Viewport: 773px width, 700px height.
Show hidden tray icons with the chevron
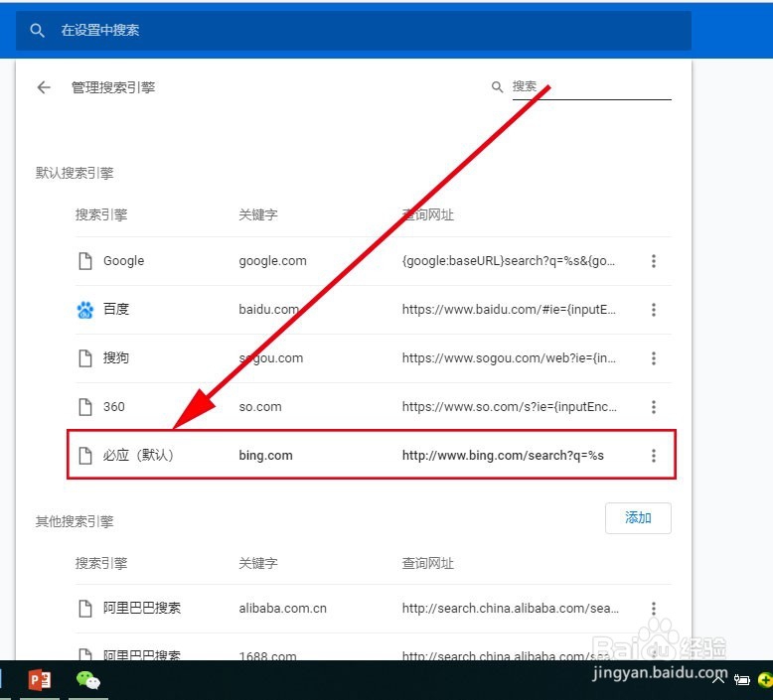tap(718, 680)
